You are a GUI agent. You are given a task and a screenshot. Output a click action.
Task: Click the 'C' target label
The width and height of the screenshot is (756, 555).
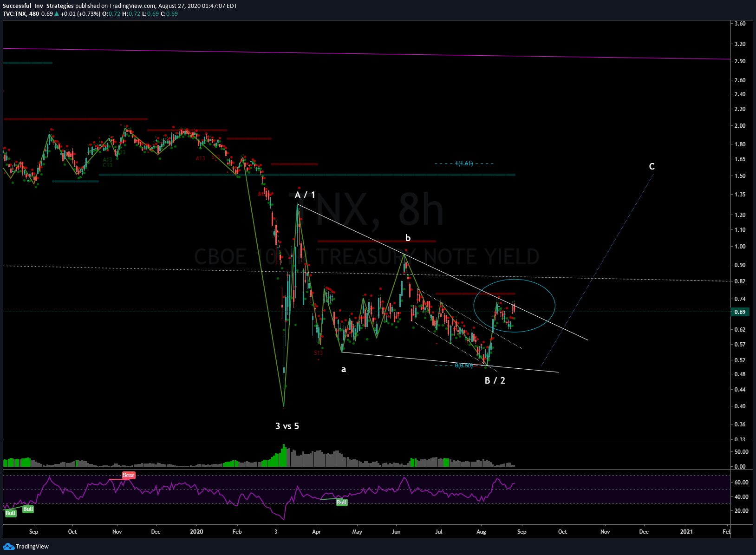652,166
